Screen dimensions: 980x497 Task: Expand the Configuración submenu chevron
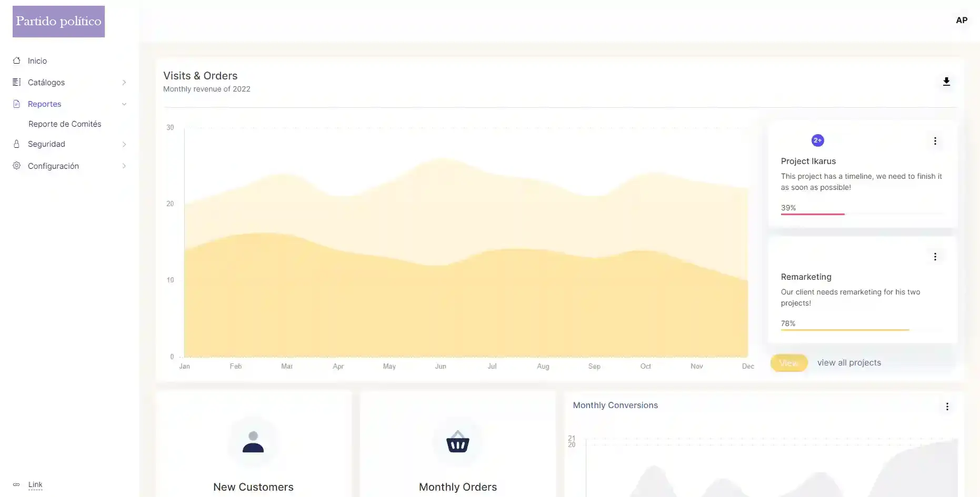(124, 166)
